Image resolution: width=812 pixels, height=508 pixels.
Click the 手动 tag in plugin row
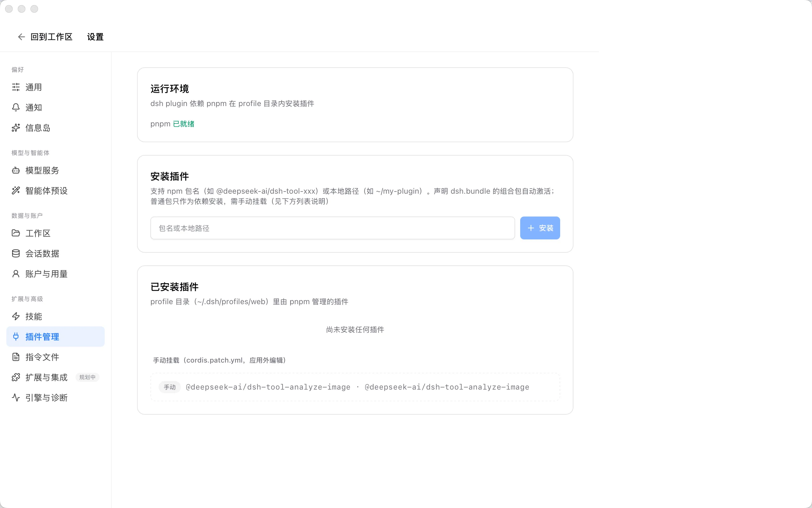170,387
